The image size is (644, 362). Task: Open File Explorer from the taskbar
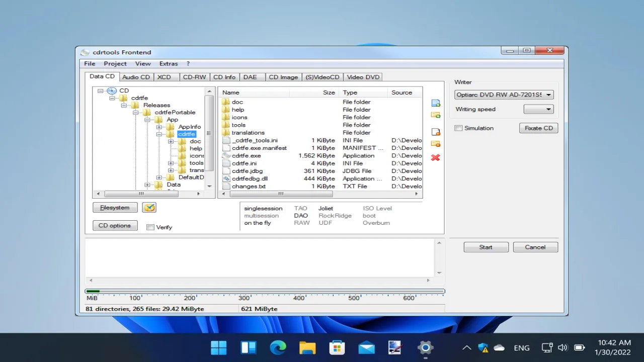click(307, 347)
